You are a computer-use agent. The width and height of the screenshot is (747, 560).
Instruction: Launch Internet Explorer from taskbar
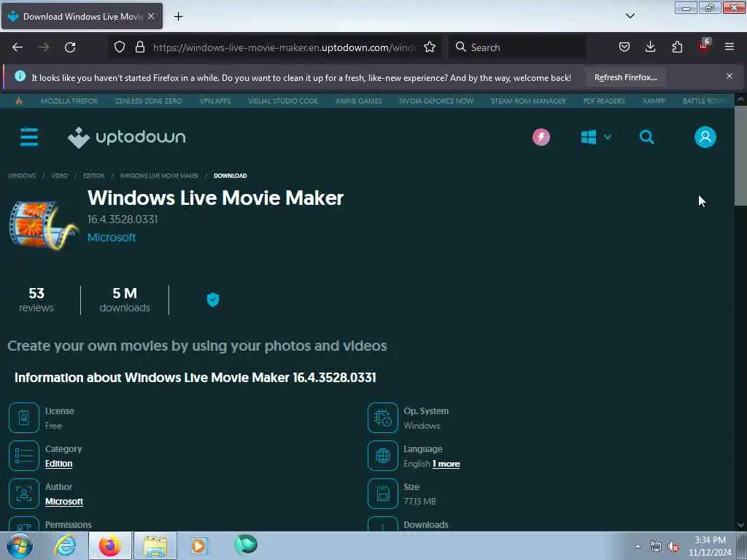point(65,545)
